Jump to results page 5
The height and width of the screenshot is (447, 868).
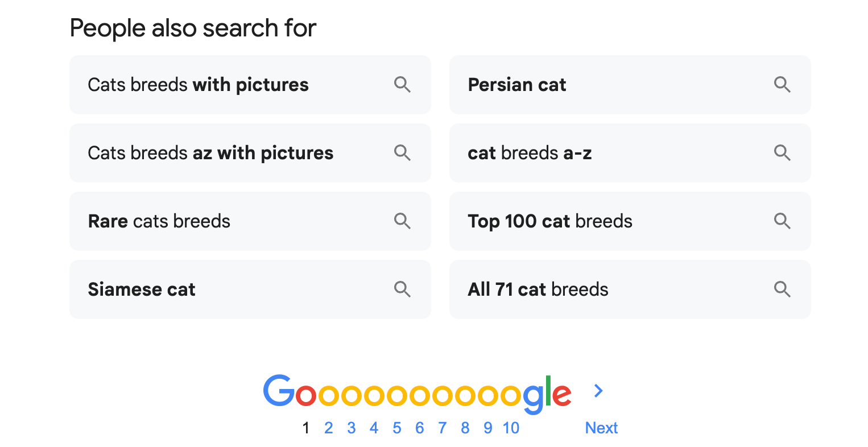(396, 428)
